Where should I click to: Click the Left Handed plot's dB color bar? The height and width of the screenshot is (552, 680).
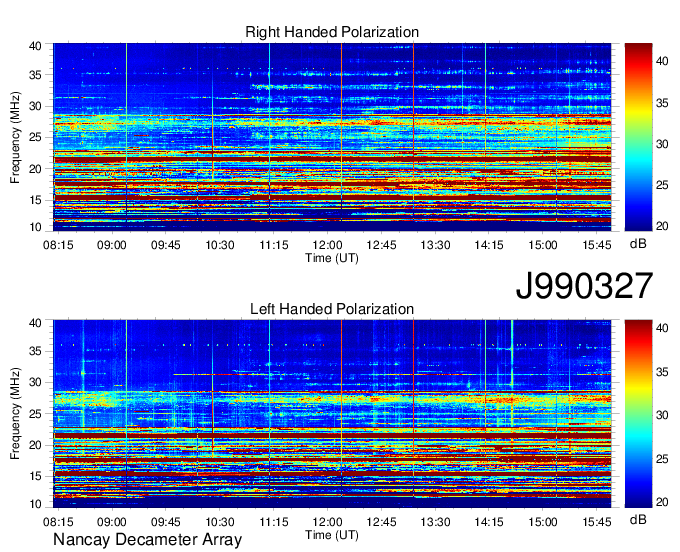click(x=638, y=414)
